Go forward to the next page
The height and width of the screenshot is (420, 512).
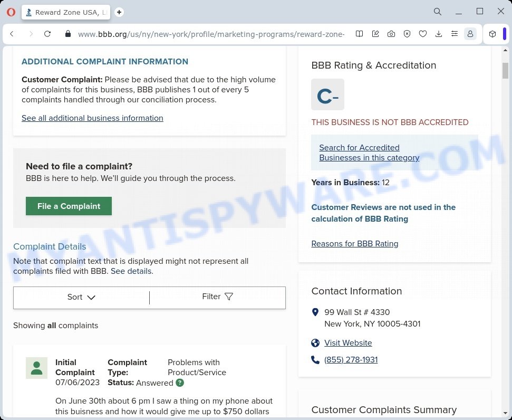coord(31,34)
